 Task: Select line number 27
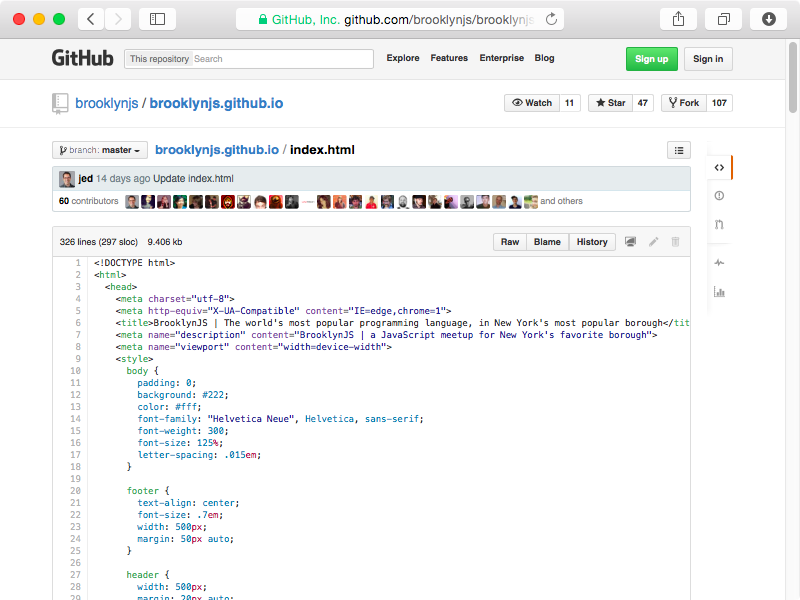coord(76,575)
